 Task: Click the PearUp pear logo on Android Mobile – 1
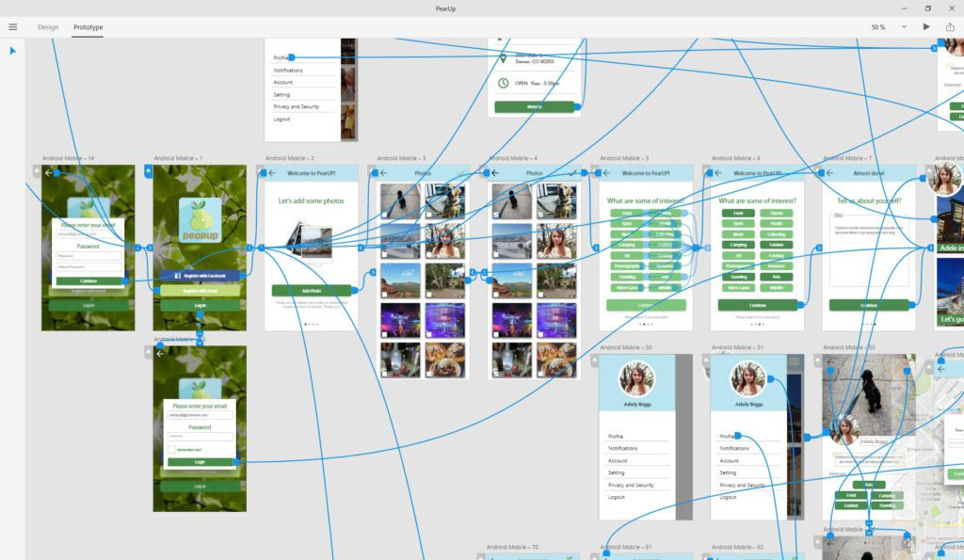coord(200,220)
